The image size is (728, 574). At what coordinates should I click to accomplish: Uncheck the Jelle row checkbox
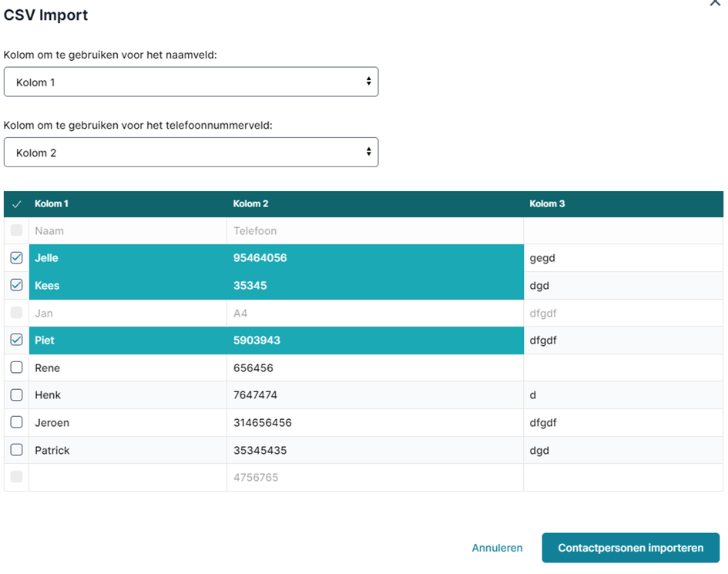pos(16,258)
